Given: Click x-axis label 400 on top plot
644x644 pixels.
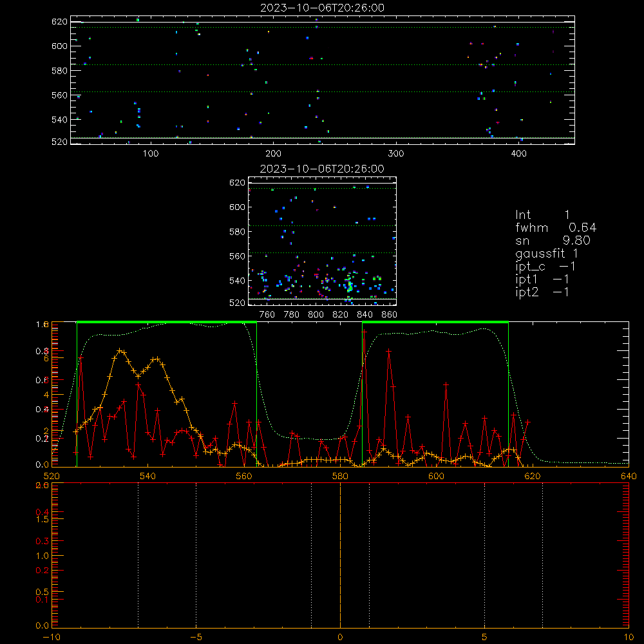Looking at the screenshot, I should [x=518, y=154].
